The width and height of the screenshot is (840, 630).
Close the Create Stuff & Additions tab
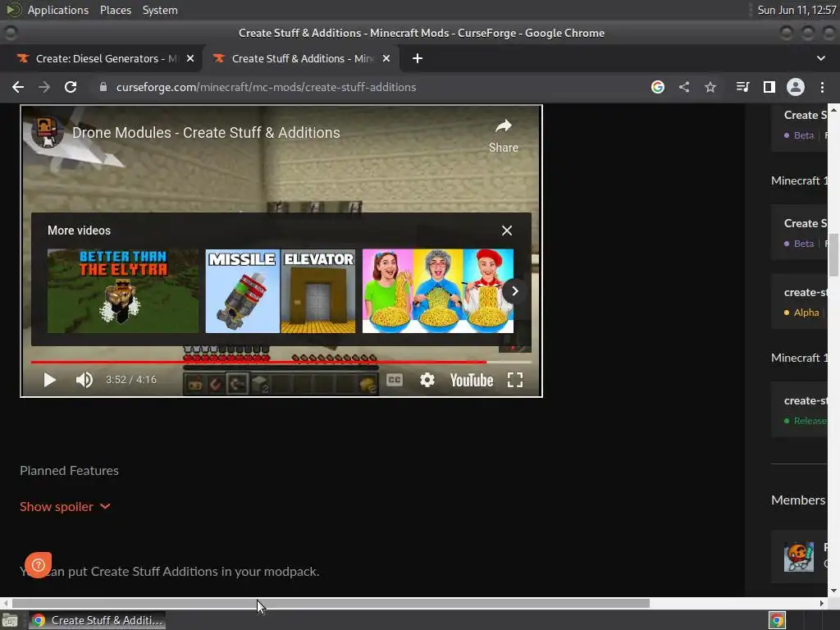[x=386, y=58]
